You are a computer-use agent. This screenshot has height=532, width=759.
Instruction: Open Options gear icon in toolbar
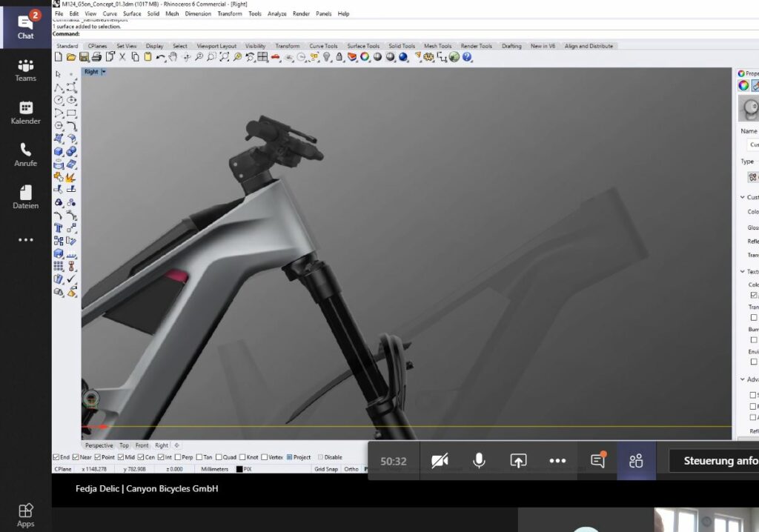pyautogui.click(x=428, y=57)
